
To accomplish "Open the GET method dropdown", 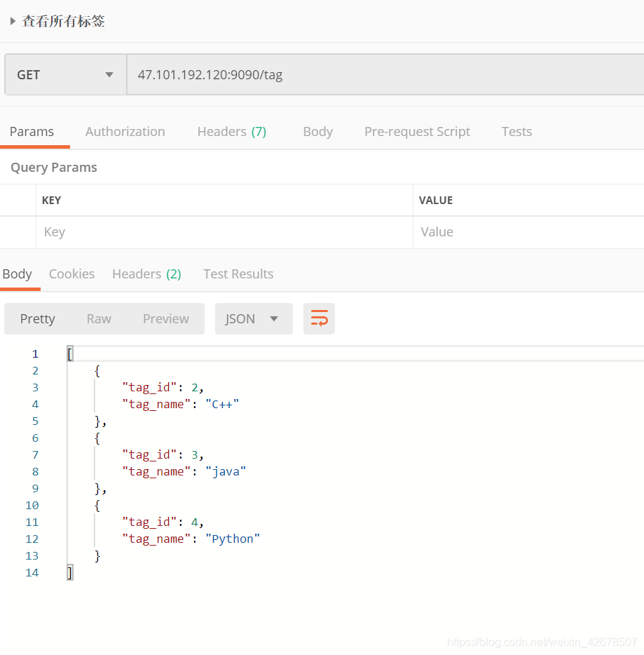I will tap(66, 75).
